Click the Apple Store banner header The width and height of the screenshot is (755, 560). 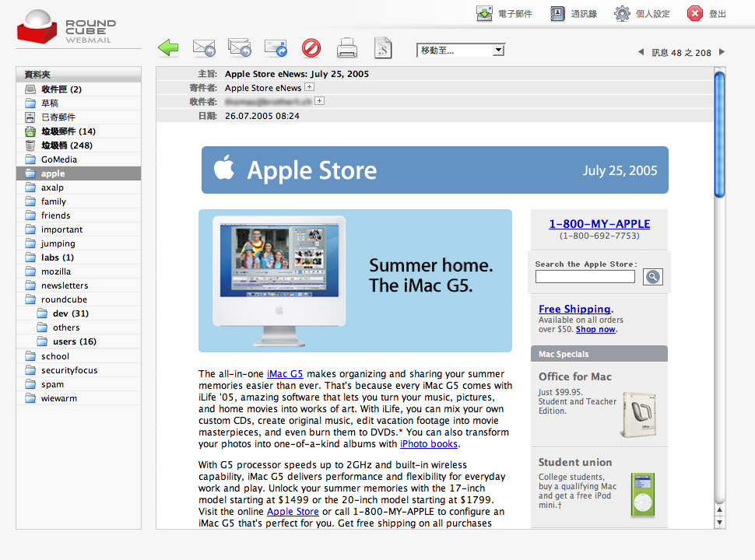point(435,170)
